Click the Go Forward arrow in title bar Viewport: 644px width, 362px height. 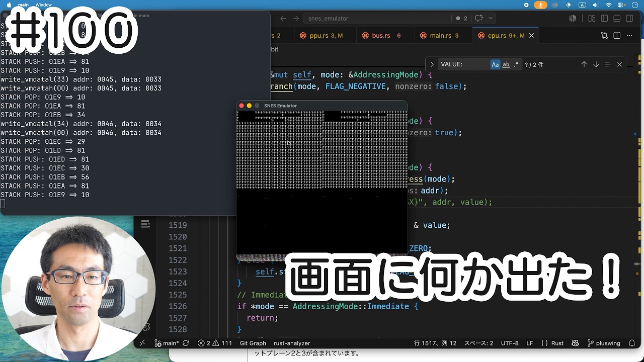tap(296, 18)
